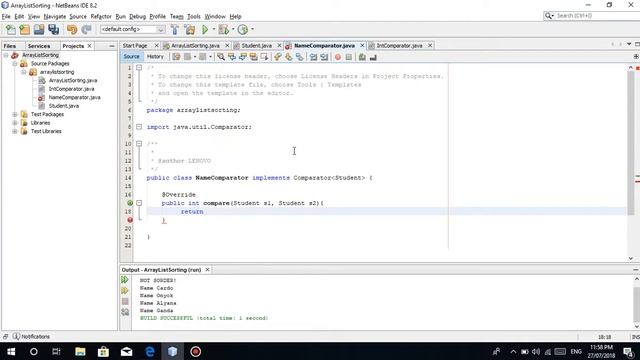Collapse the ArrayListSorting project node
The image size is (640, 360).
click(6, 55)
